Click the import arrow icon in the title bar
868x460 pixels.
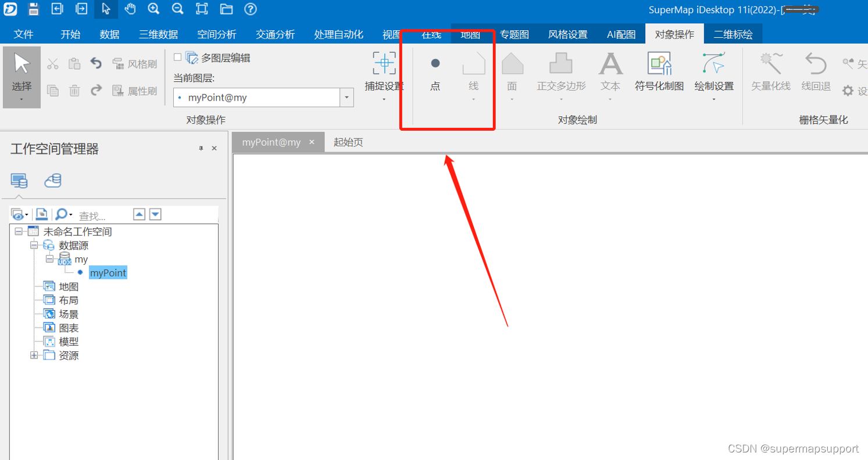pyautogui.click(x=57, y=9)
